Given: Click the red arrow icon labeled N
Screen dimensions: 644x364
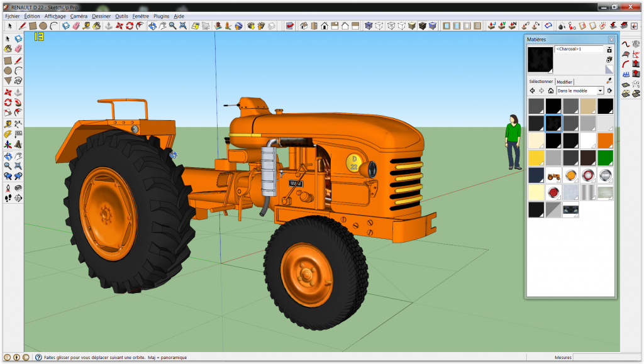Looking at the screenshot, I should [x=513, y=26].
